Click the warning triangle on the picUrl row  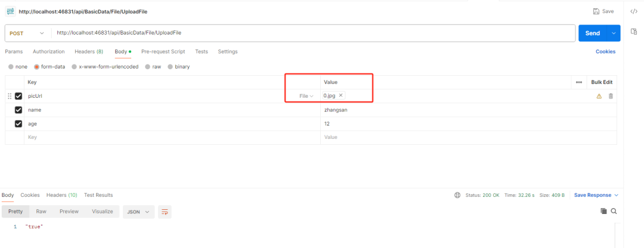[599, 96]
